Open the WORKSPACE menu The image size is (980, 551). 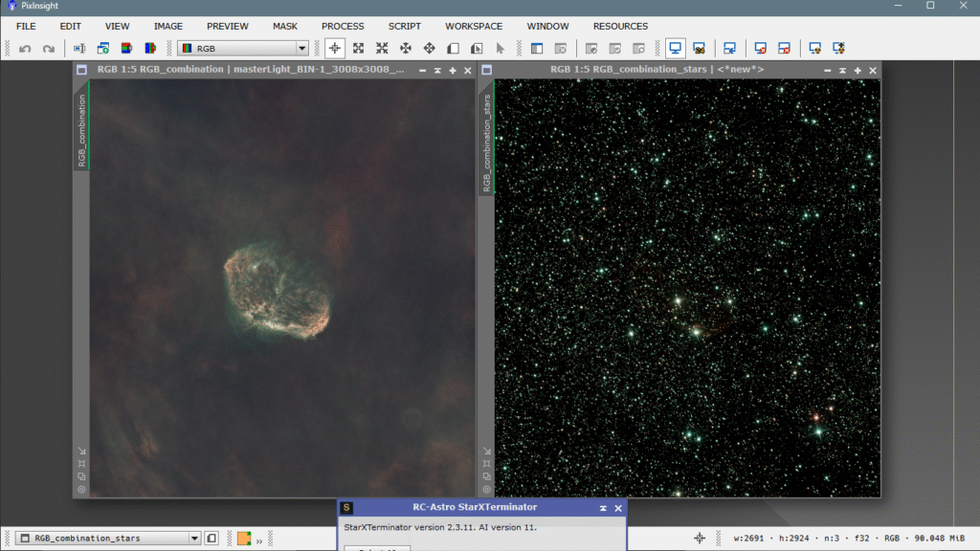click(x=474, y=26)
